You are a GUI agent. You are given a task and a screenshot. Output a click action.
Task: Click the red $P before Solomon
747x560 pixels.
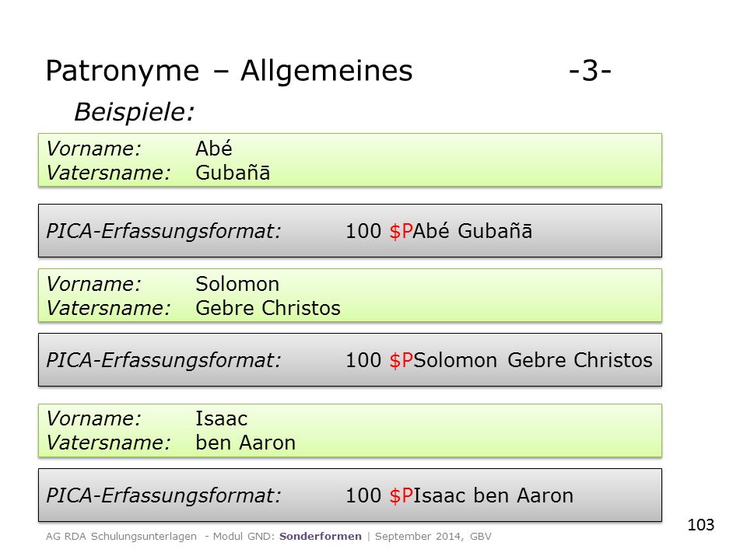[402, 360]
